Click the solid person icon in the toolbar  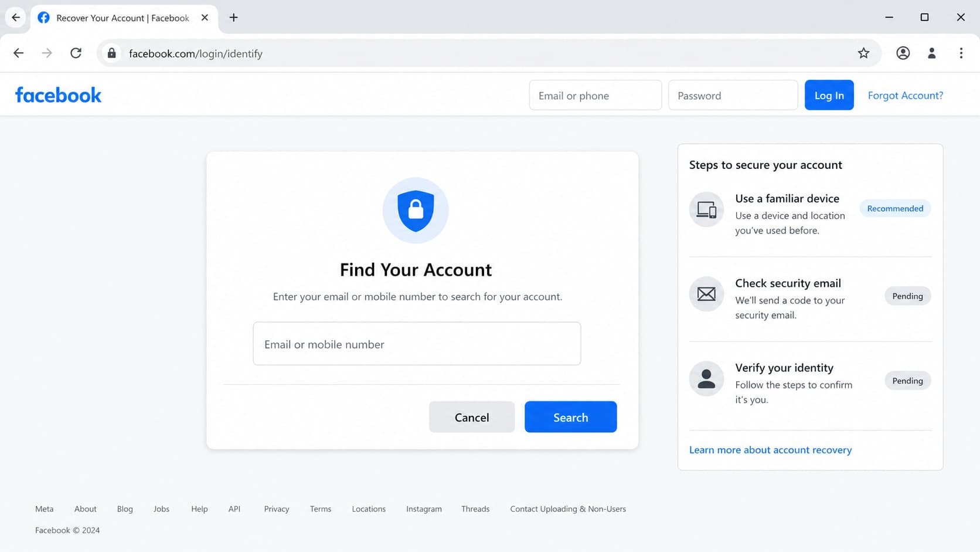[x=931, y=53]
